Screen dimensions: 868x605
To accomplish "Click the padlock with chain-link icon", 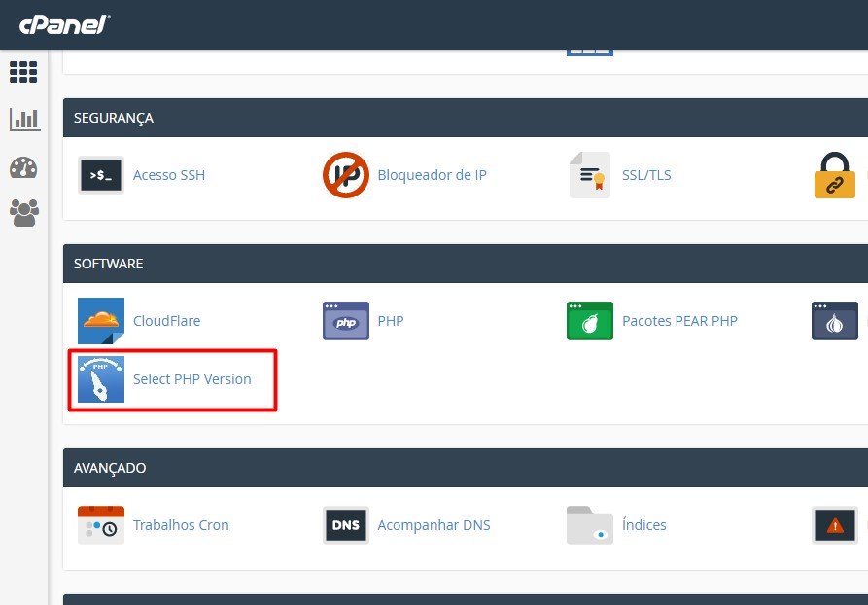I will point(835,175).
